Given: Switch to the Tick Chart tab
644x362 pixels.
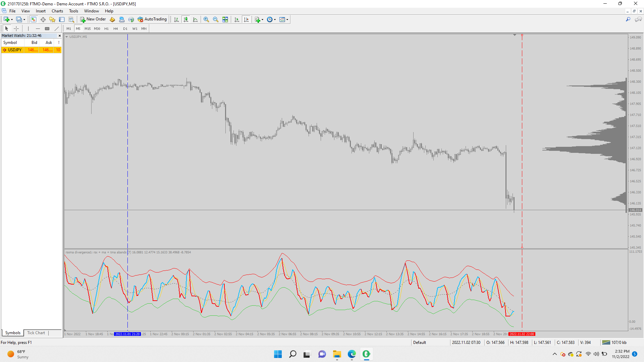Looking at the screenshot, I should (36, 333).
